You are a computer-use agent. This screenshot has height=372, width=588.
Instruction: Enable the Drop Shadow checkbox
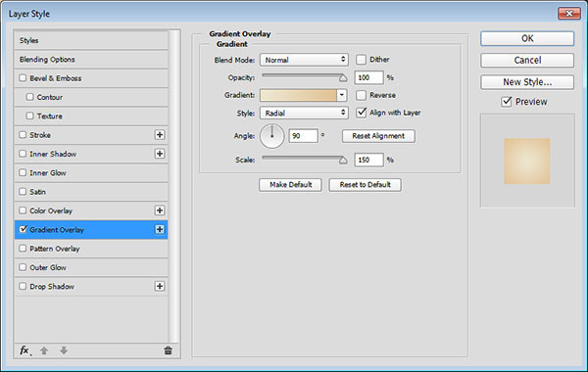23,286
